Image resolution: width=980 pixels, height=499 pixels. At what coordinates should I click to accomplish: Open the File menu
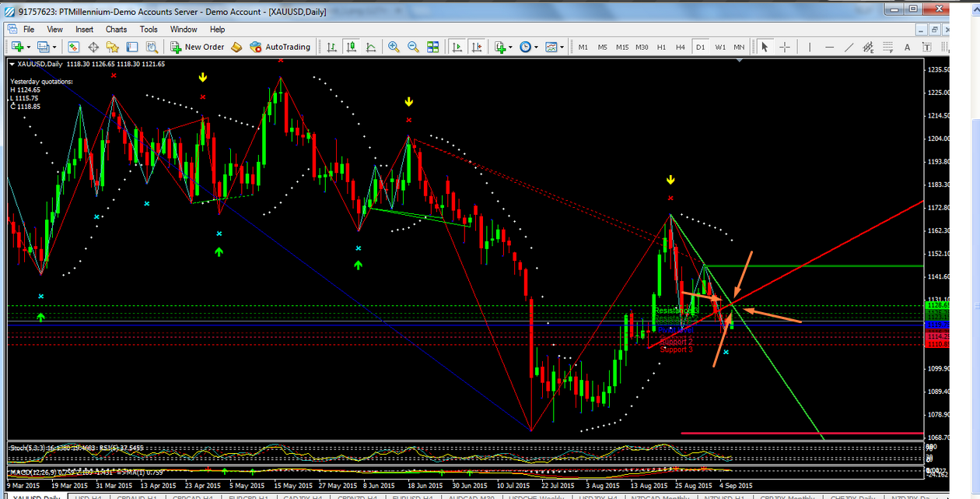pyautogui.click(x=29, y=29)
